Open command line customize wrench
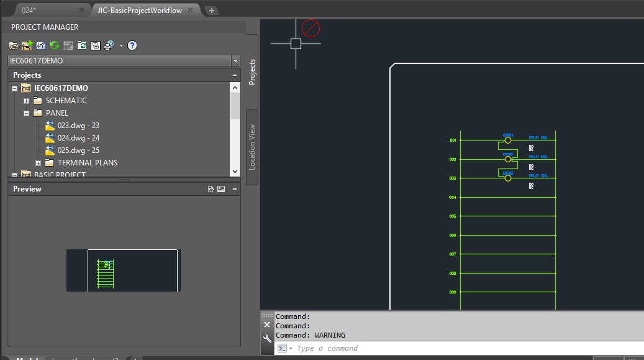 point(267,339)
